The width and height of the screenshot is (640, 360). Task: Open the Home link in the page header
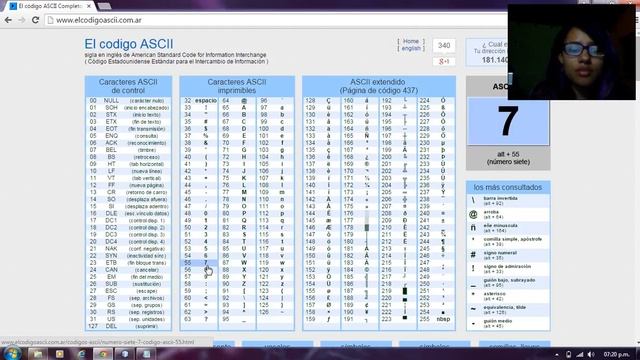point(411,41)
